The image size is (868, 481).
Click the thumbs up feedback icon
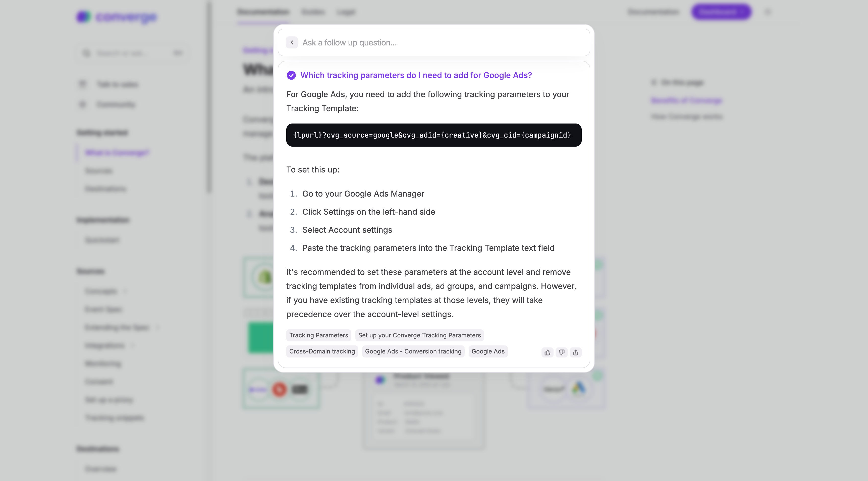[547, 352]
